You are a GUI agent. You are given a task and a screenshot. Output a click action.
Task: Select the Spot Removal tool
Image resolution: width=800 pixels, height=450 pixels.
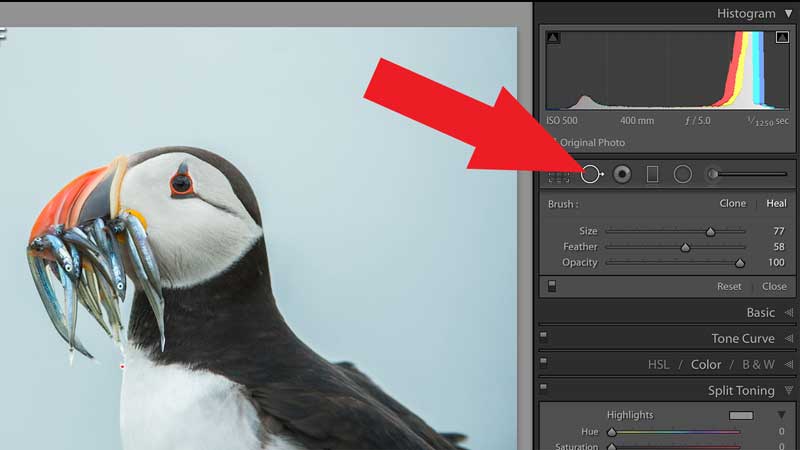tap(591, 174)
